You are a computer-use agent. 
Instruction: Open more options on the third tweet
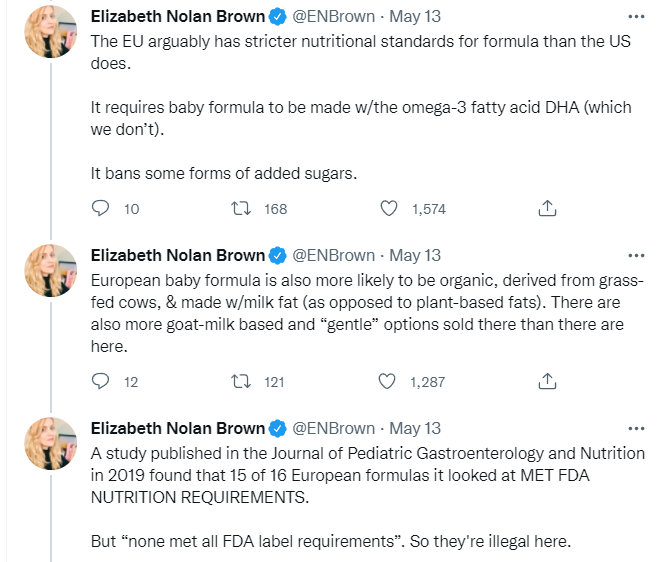(635, 428)
